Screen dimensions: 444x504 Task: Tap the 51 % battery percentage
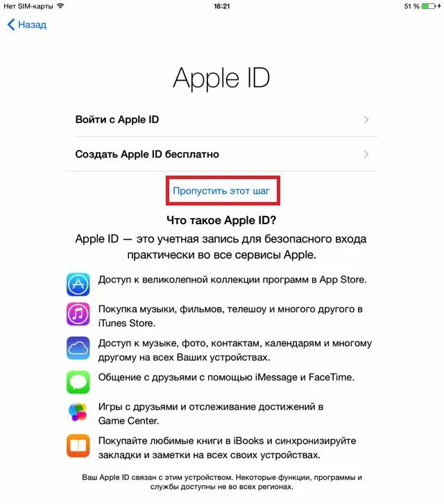click(412, 6)
